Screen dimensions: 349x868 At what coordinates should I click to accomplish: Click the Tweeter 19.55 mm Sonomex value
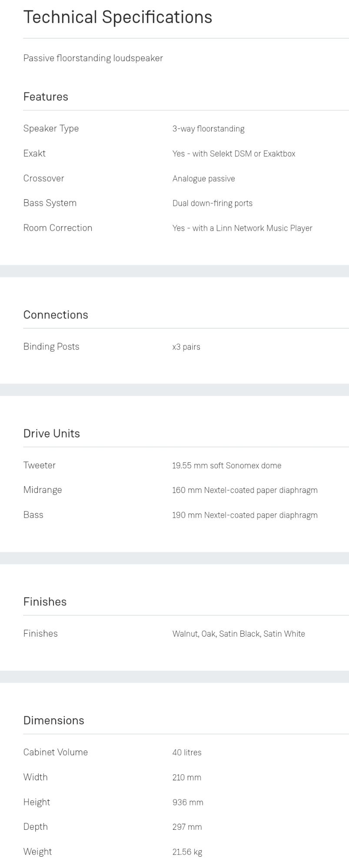coord(226,466)
